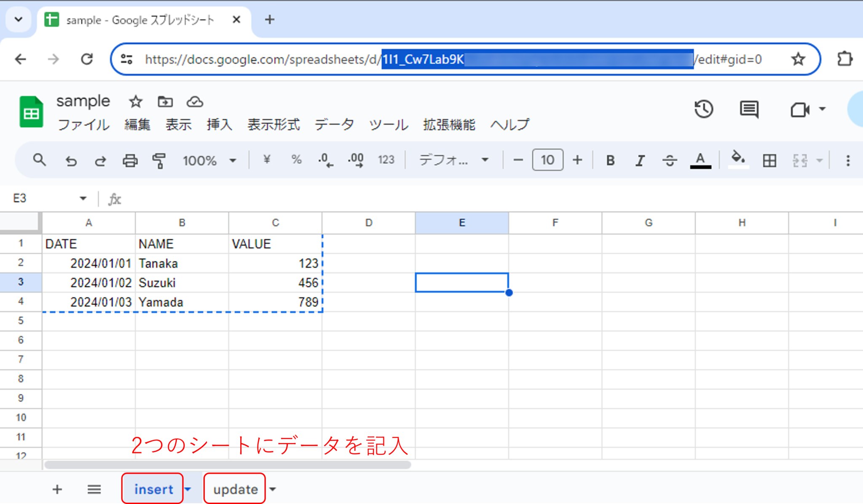Open the データ menu
Screen dimensions: 863x504
tap(334, 125)
